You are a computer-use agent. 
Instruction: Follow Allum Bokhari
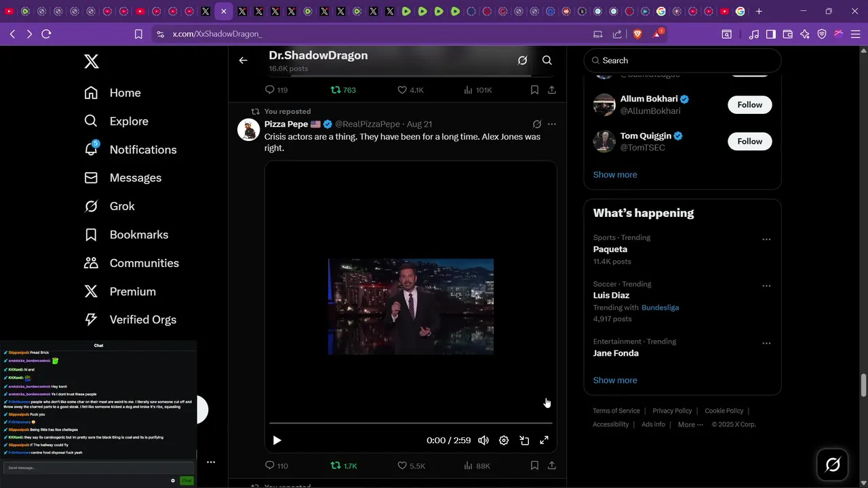coord(749,104)
